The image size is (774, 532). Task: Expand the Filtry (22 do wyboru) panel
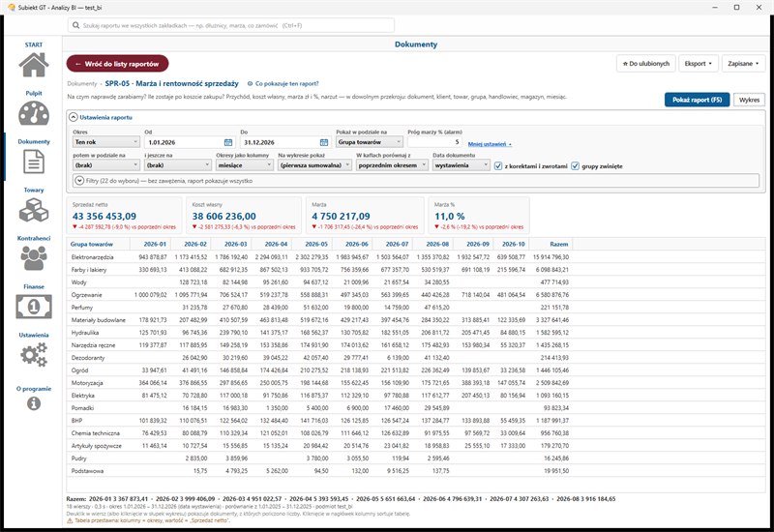click(x=79, y=181)
